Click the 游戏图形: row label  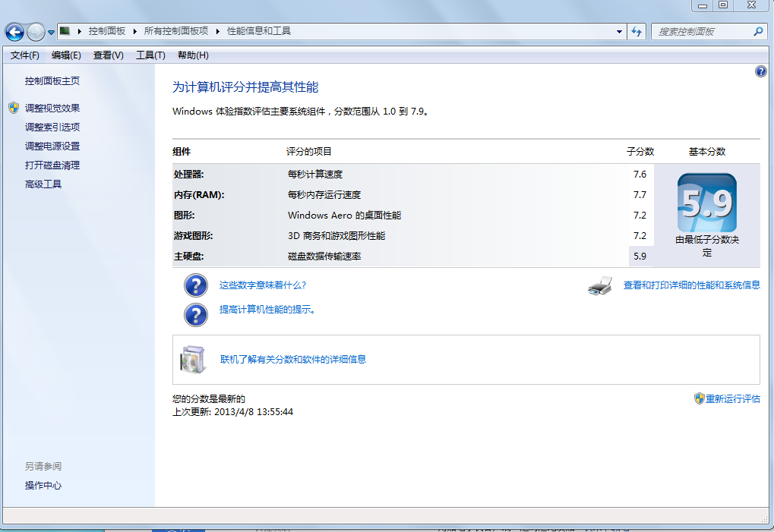[193, 236]
